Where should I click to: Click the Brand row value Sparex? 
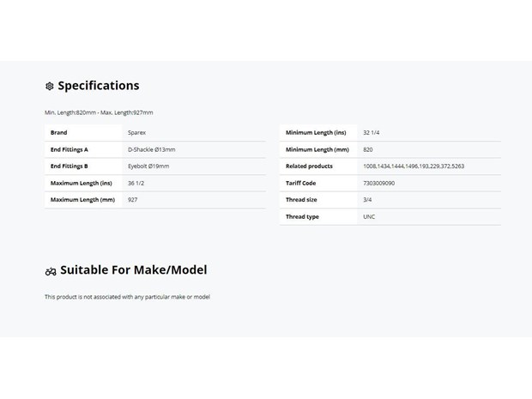(136, 133)
